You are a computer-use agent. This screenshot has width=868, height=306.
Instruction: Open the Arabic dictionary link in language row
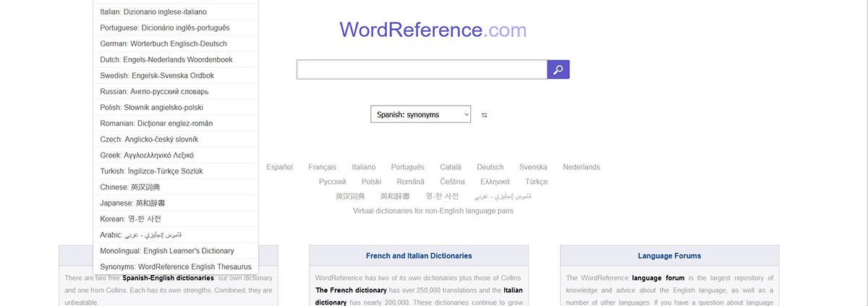click(503, 196)
